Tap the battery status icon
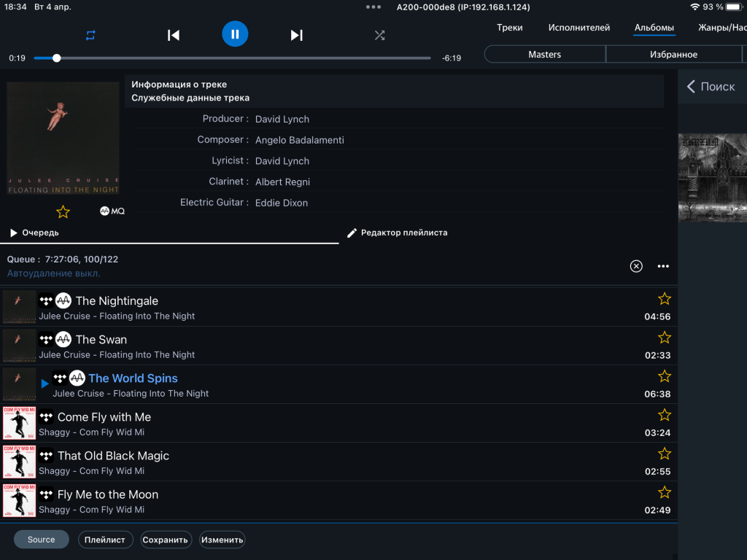This screenshot has width=747, height=560. coord(734,7)
